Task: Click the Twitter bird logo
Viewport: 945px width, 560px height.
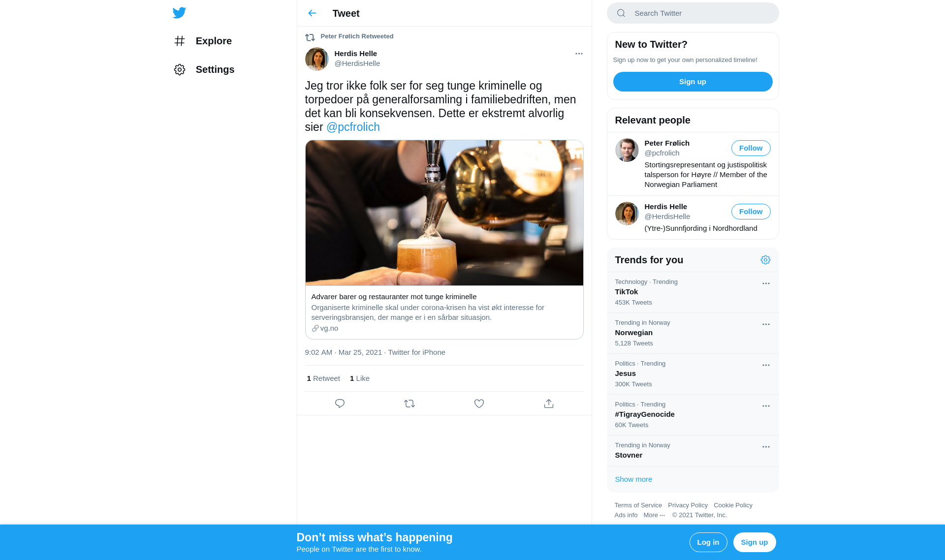Action: [x=179, y=13]
